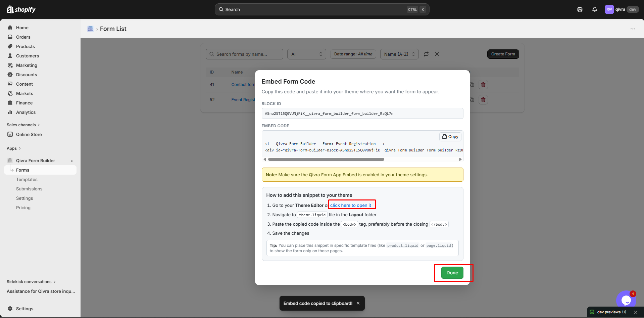Open the Date range All time filter
This screenshot has width=644, height=318.
(x=353, y=54)
